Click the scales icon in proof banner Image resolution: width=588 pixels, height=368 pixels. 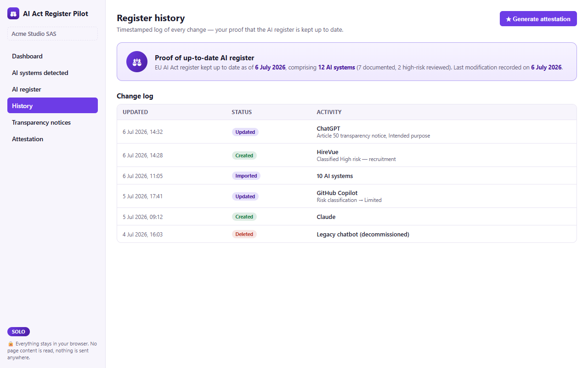click(x=137, y=62)
